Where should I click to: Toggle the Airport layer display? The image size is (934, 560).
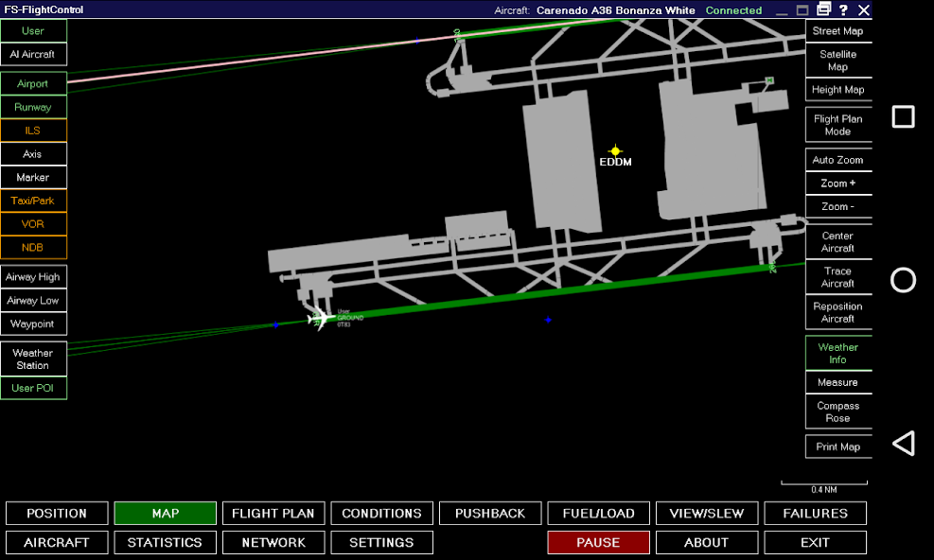pos(33,83)
